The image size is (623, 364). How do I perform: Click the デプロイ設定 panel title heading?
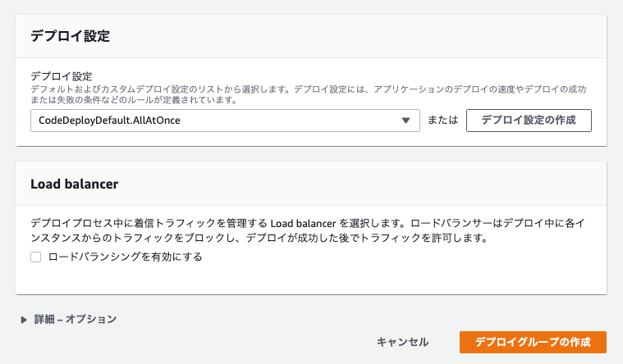coord(71,36)
